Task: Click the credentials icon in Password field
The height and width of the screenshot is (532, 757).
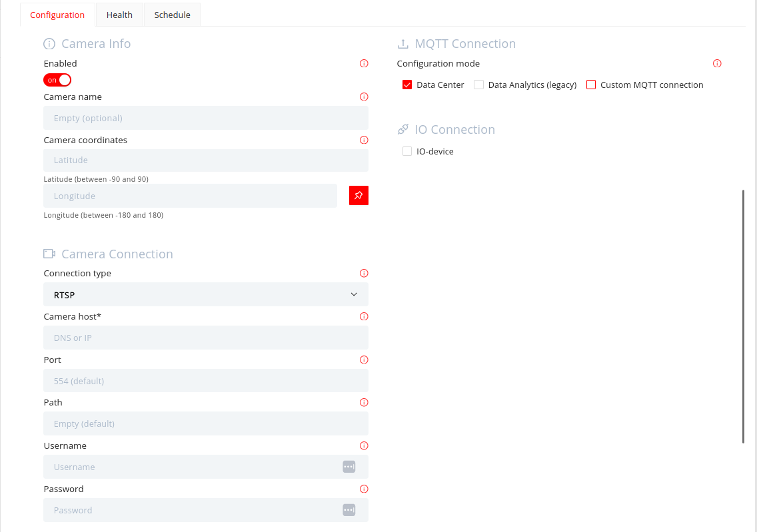Action: pyautogui.click(x=349, y=510)
